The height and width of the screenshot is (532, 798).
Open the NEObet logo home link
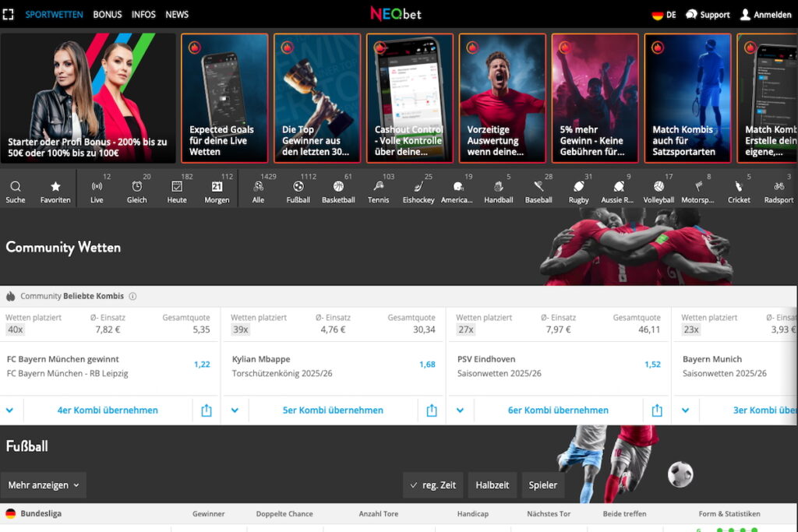pyautogui.click(x=396, y=14)
